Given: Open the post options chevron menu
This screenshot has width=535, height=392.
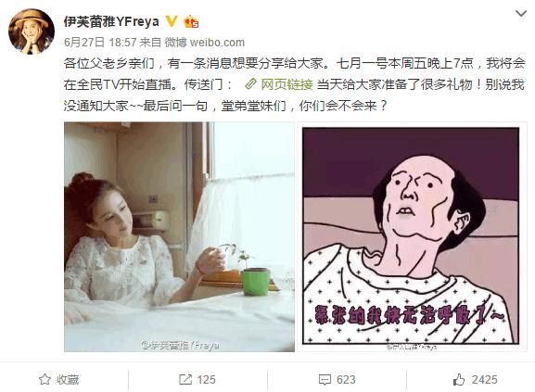Looking at the screenshot, I should tap(521, 14).
